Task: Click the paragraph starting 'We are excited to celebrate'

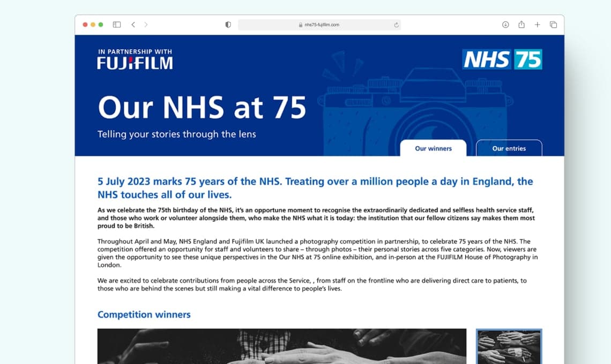Action: pos(312,285)
